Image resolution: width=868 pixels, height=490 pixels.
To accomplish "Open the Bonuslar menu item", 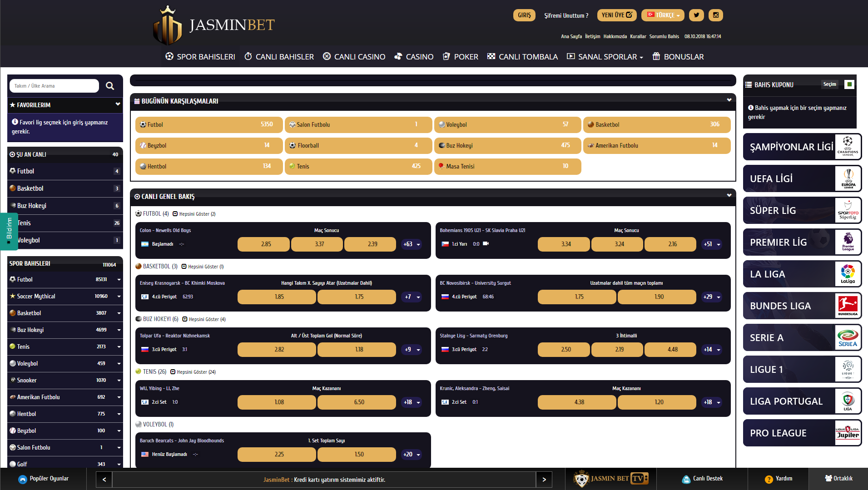I will (678, 57).
